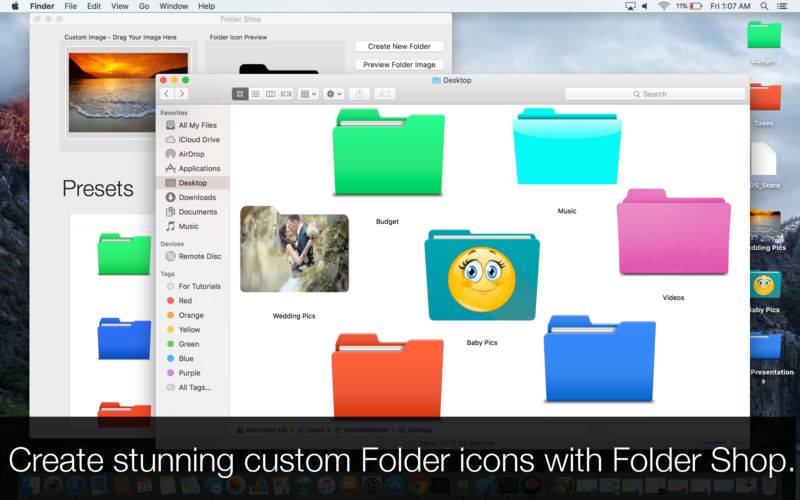The image size is (800, 500).
Task: Open the Action gear menu
Action: (334, 94)
